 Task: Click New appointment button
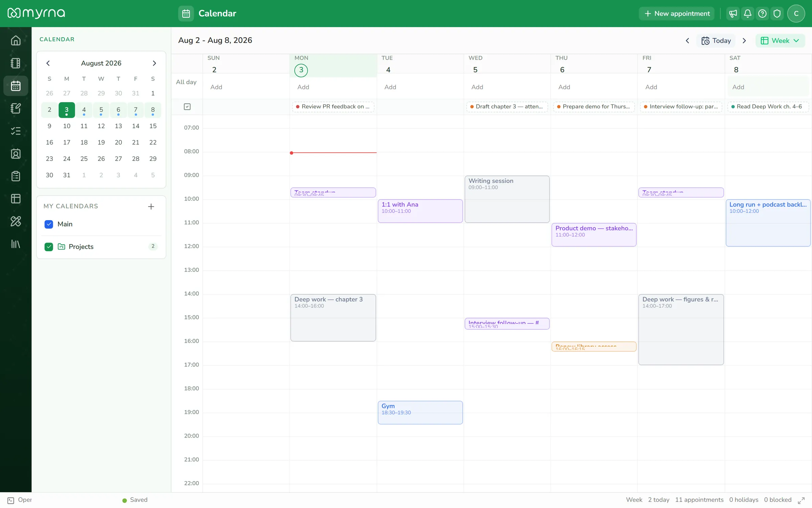676,14
